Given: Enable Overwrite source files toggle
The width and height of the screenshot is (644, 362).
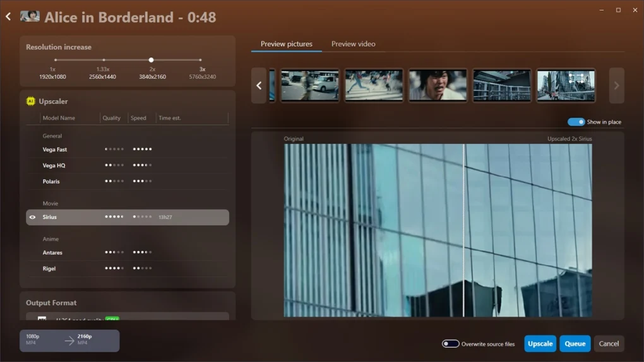Looking at the screenshot, I should pos(450,344).
